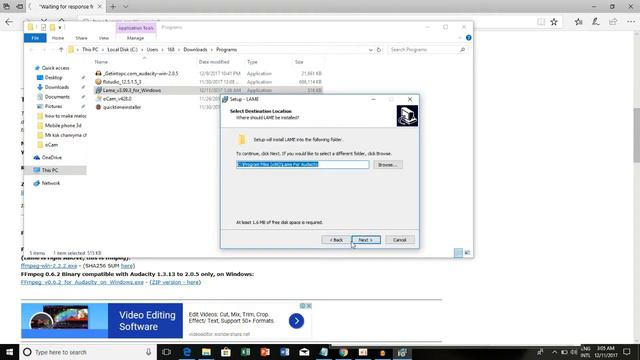Open Downloads in the navigation pane
Image resolution: width=640 pixels, height=360 pixels.
pos(56,87)
